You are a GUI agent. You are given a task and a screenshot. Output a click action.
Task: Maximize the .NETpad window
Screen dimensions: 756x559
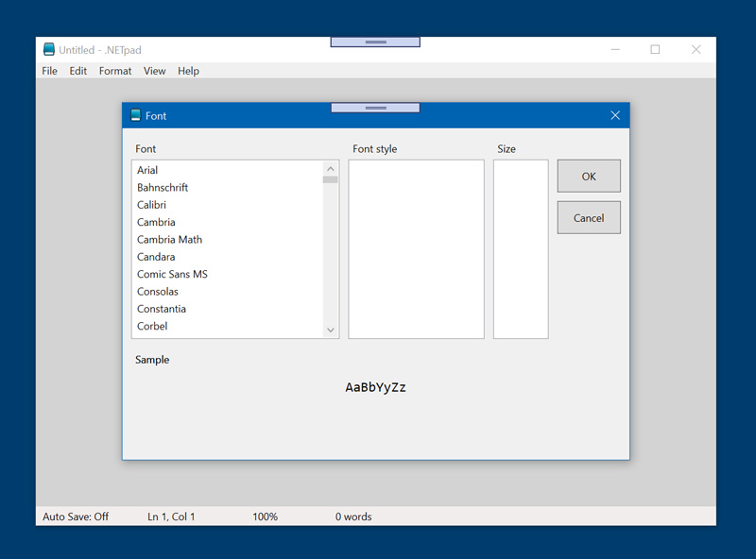(655, 50)
